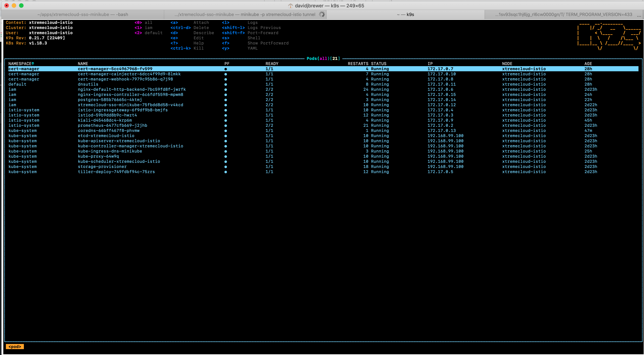
Task: Click the Show PortForward command
Action: point(255,43)
